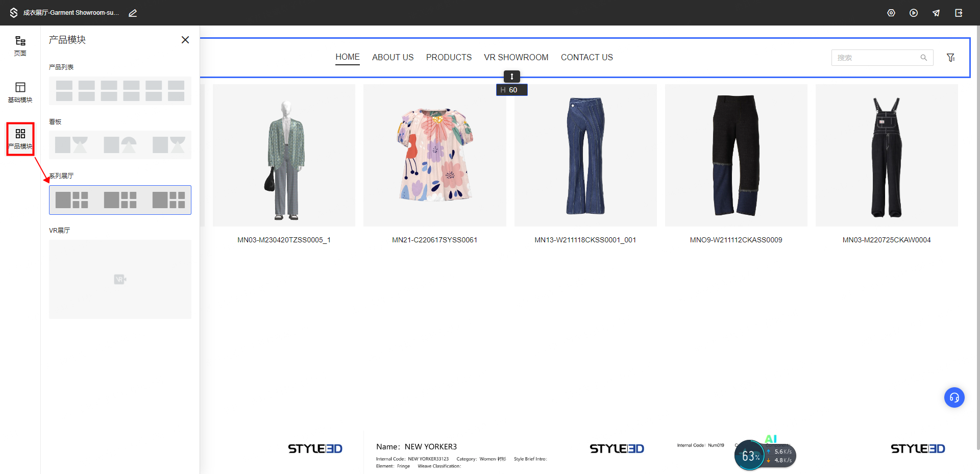
Task: Click the 看板 section label
Action: [x=55, y=122]
